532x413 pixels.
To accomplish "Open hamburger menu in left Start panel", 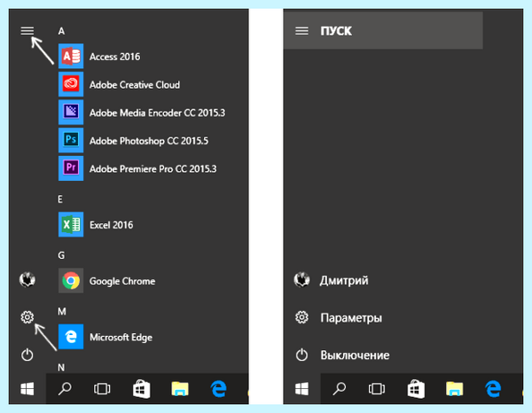I will (27, 31).
